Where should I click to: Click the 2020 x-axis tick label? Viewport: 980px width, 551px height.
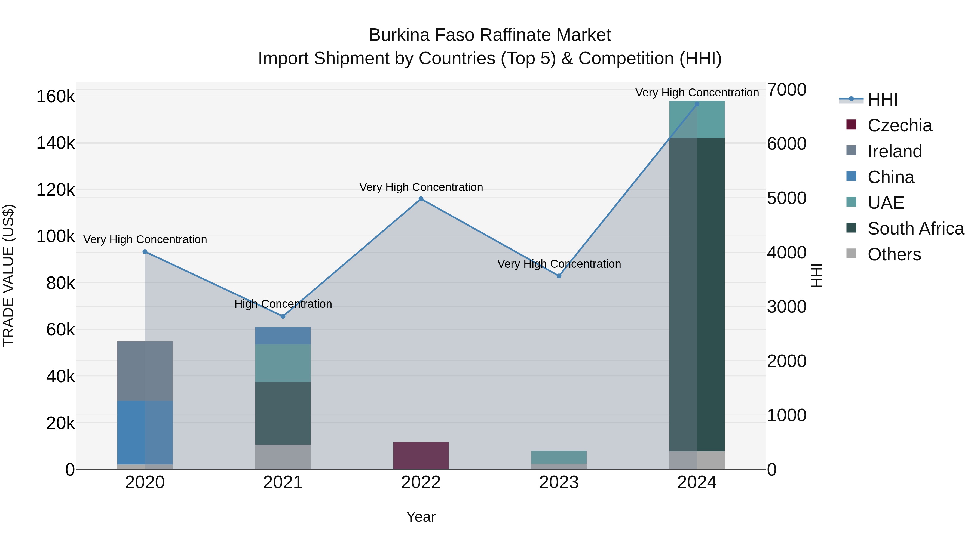(x=145, y=482)
